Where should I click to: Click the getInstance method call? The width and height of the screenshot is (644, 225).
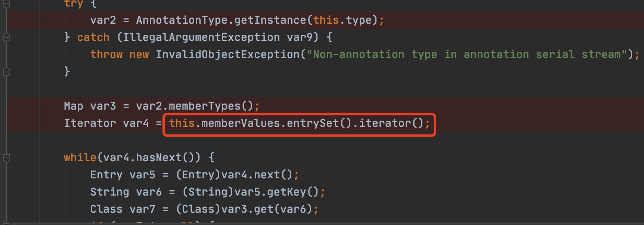(270, 20)
